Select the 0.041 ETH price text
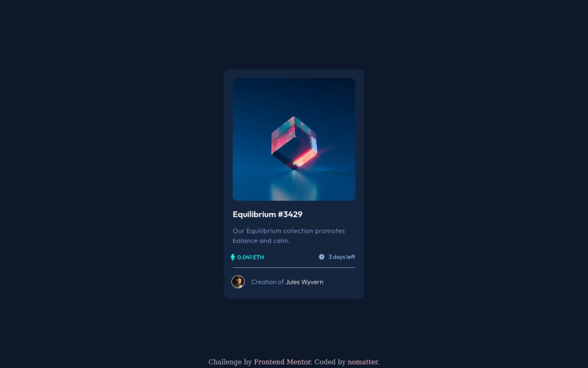Image resolution: width=588 pixels, height=368 pixels. click(x=250, y=258)
